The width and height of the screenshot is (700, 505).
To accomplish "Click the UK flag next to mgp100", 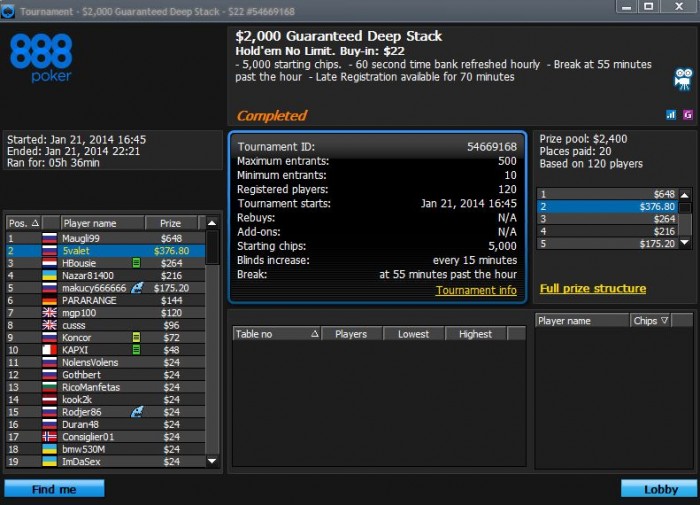I will (50, 313).
